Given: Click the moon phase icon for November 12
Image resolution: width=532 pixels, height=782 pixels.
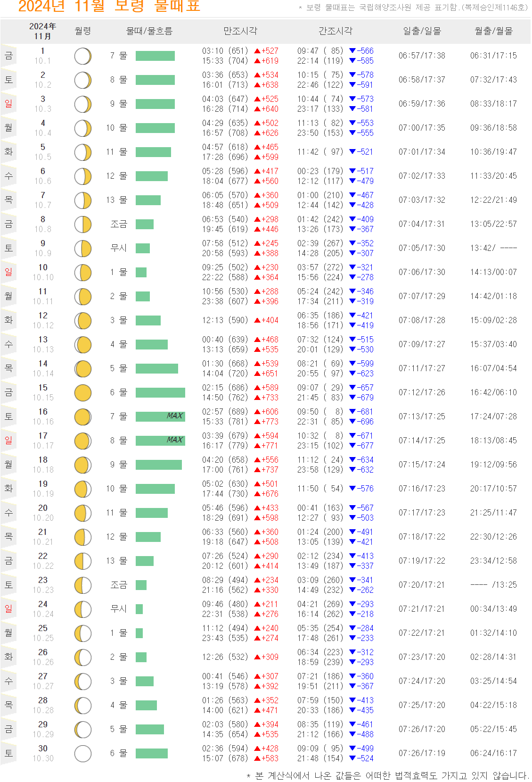Looking at the screenshot, I should [83, 321].
